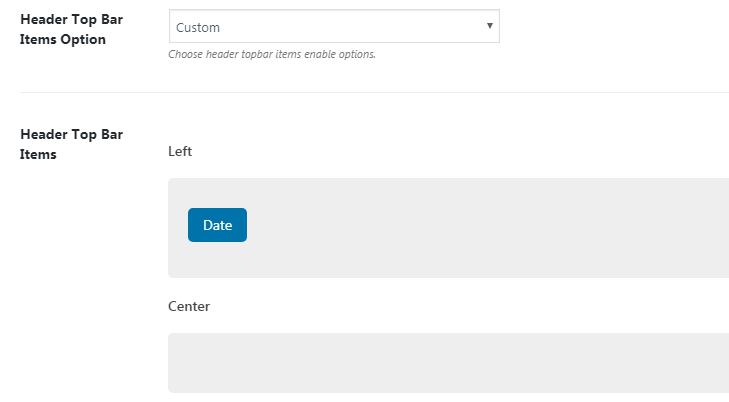Select the Custom value text in the combo box
Image resolution: width=729 pixels, height=402 pixels.
click(198, 28)
